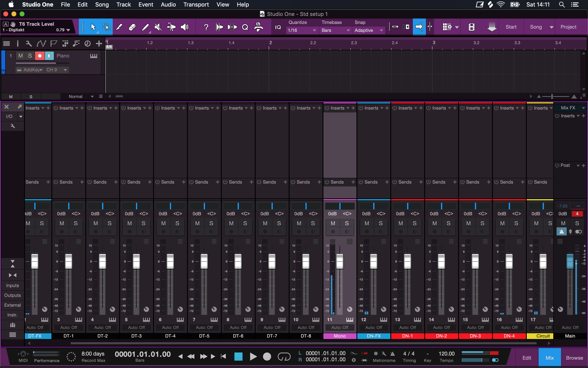This screenshot has height=368, width=588.
Task: Expand the I/O dropdown arrow in mixer
Action: point(21,117)
